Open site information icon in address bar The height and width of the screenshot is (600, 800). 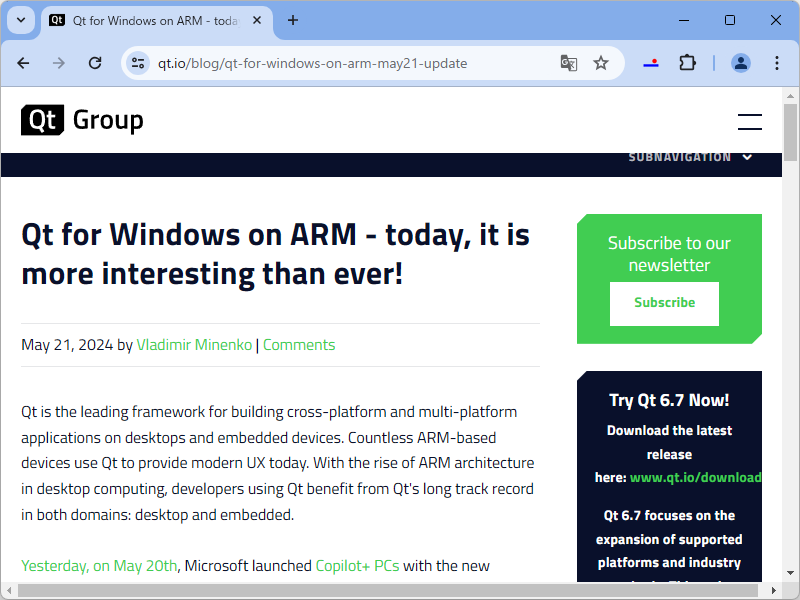point(138,63)
